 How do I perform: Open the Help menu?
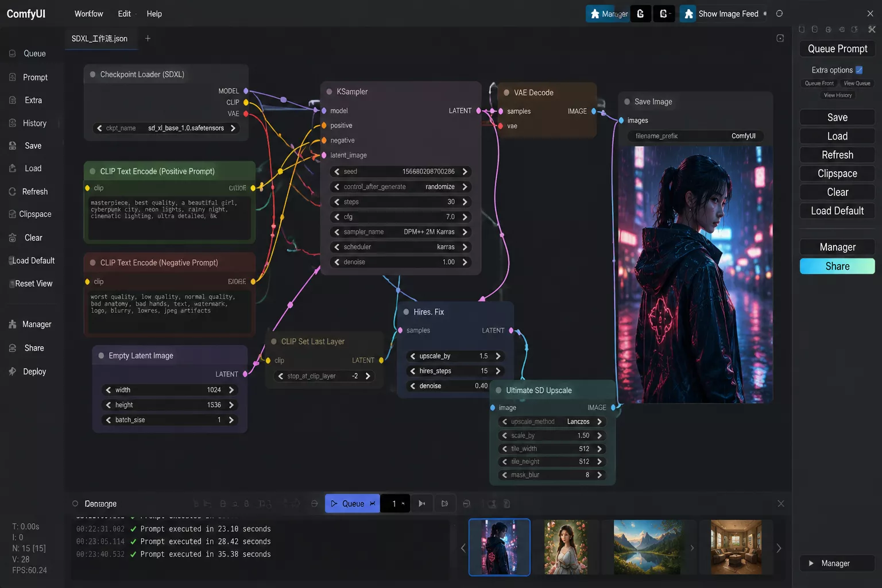154,14
